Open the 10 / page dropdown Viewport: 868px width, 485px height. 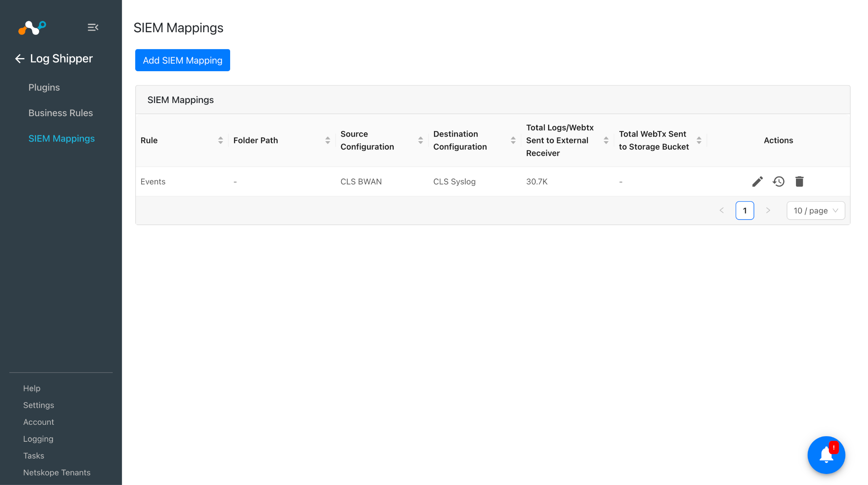[x=816, y=211]
